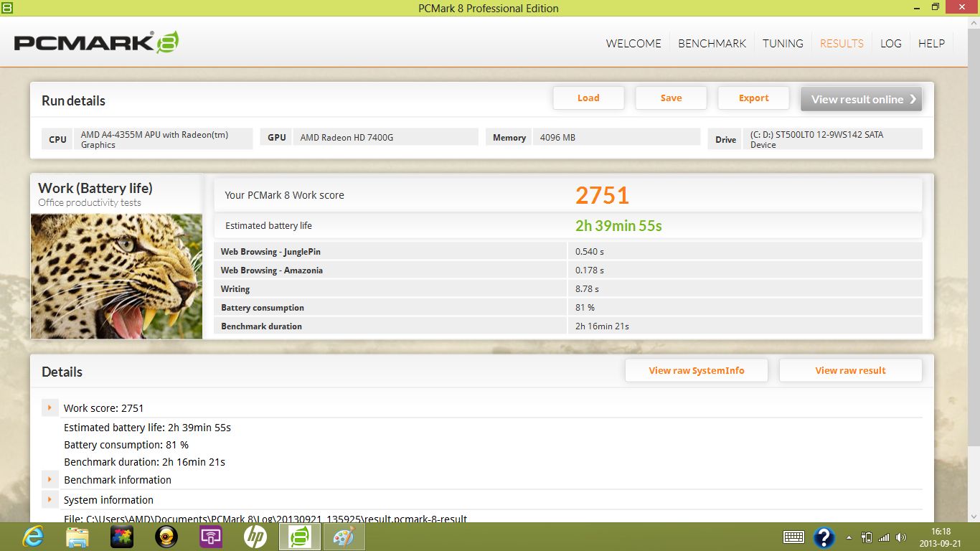Viewport: 980px width, 551px height.
Task: Open File Explorer from the taskbar
Action: pyautogui.click(x=77, y=537)
